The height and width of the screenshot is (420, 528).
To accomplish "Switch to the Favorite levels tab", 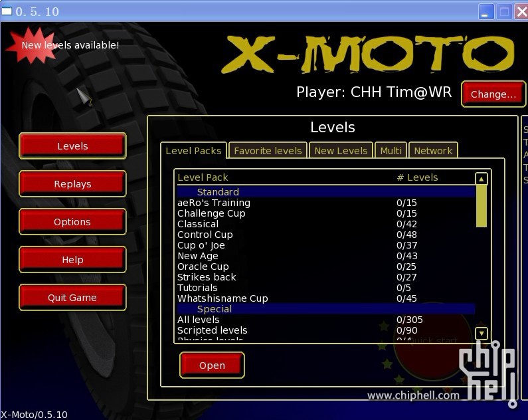I will pos(268,151).
